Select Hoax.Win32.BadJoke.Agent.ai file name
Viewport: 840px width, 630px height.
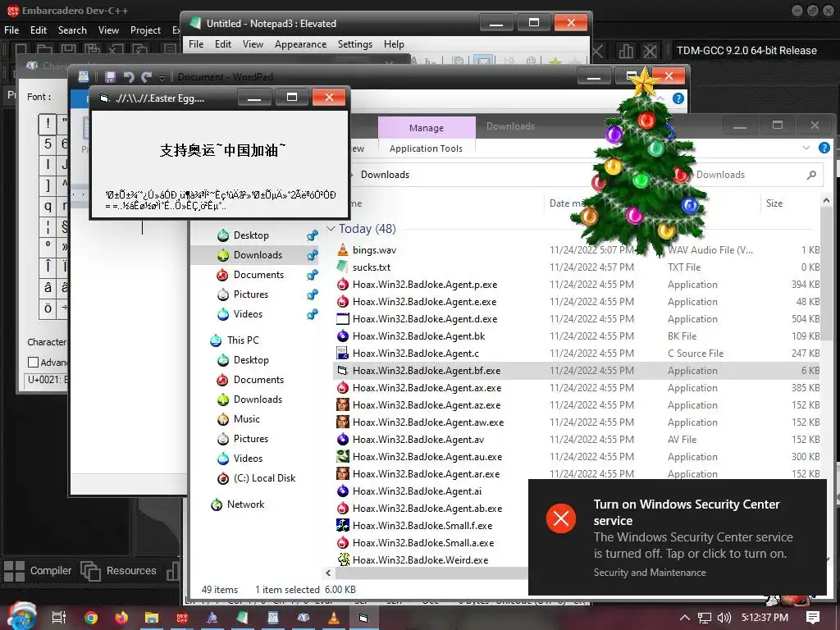pyautogui.click(x=417, y=491)
